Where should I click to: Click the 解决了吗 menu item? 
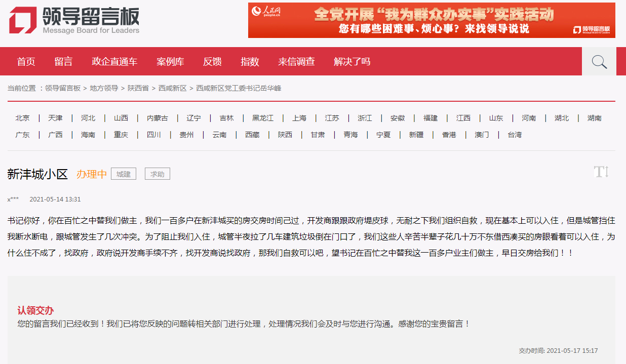[352, 62]
